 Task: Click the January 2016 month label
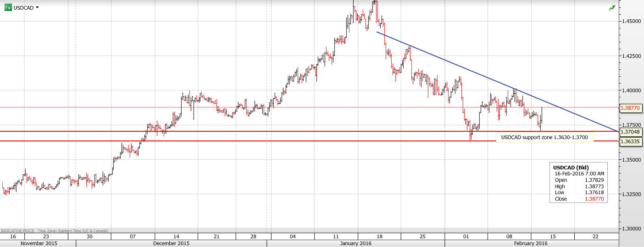355,243
